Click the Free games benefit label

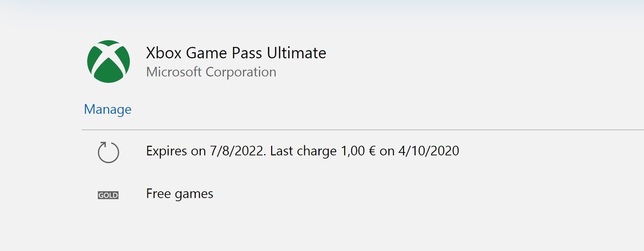pos(180,194)
